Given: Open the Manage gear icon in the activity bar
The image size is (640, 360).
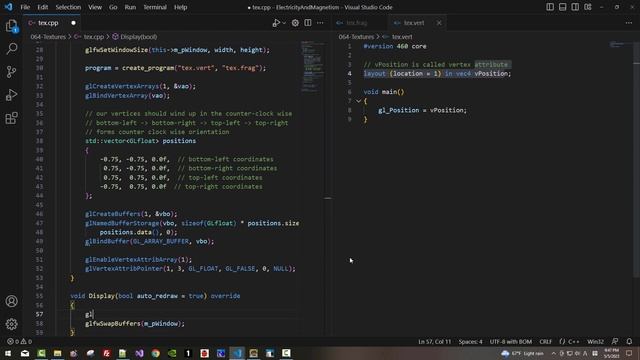Looking at the screenshot, I should pyautogui.click(x=11, y=324).
